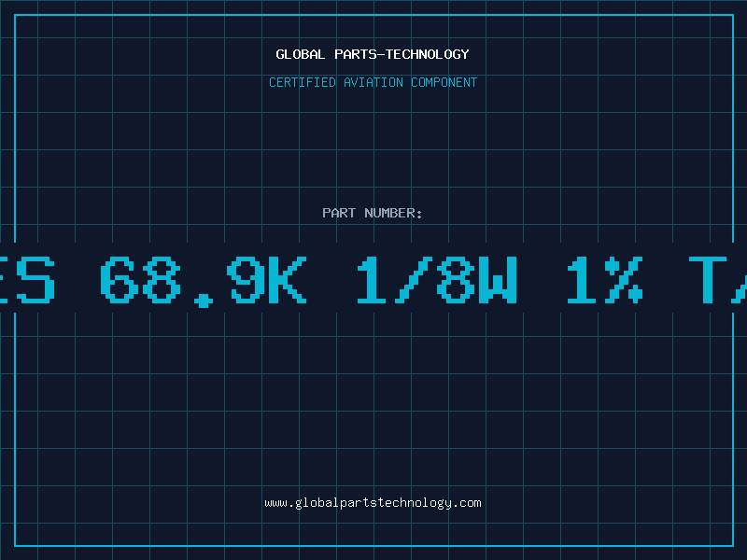747x560 pixels.
Task: Click the PART NUMBER: label
Action: 373,213
